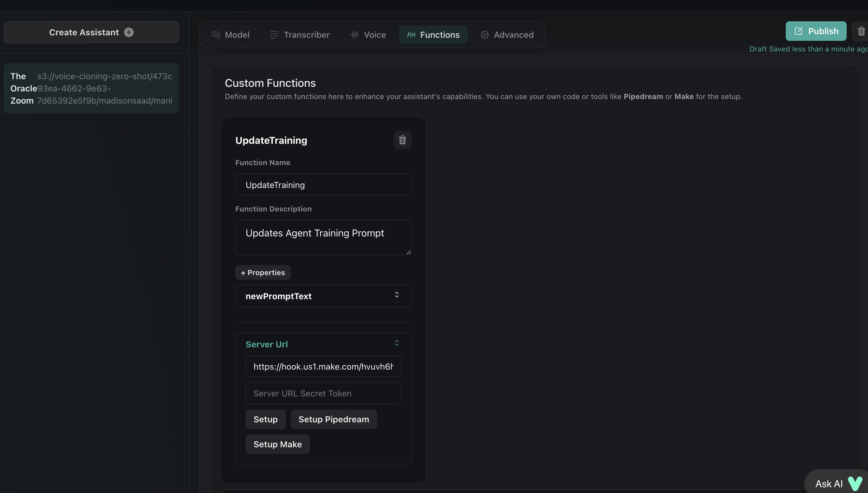The width and height of the screenshot is (868, 493).
Task: Add a property with + Properties
Action: click(263, 273)
